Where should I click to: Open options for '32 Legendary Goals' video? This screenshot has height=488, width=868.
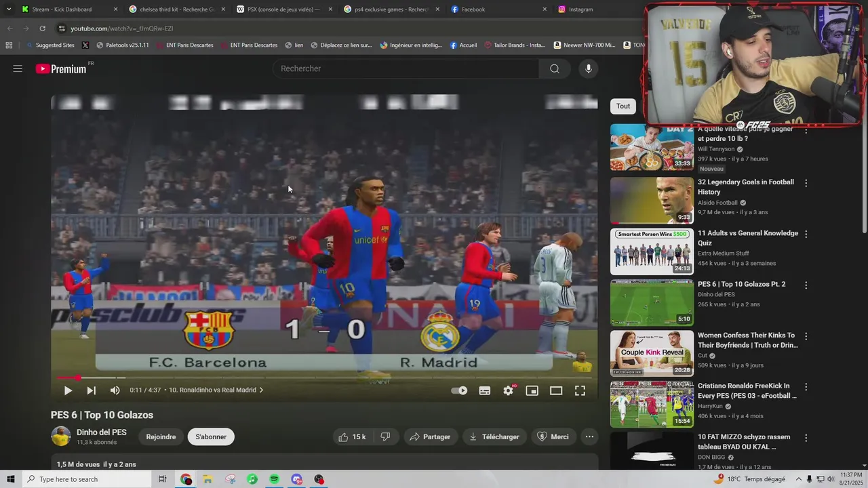806,183
